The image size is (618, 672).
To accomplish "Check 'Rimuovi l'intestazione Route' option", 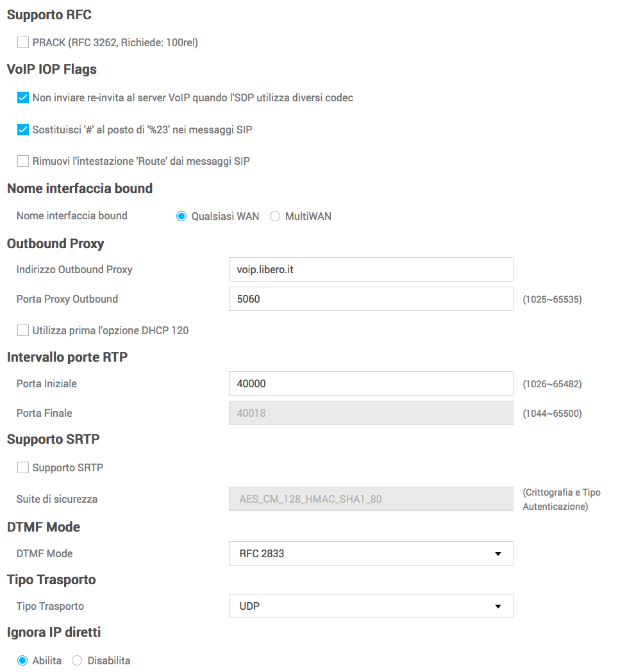I will pyautogui.click(x=23, y=161).
